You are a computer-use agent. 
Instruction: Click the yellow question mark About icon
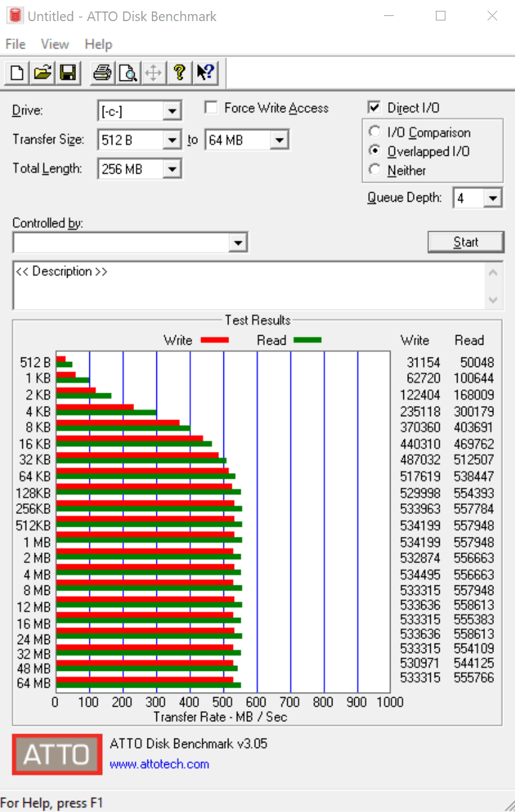[x=179, y=73]
